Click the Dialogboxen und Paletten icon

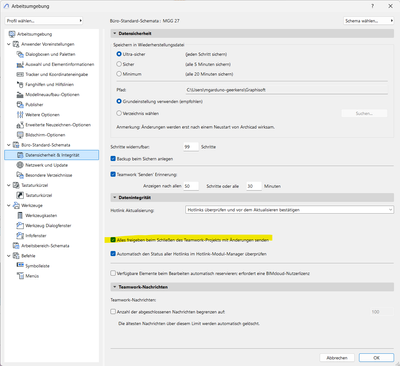20,54
